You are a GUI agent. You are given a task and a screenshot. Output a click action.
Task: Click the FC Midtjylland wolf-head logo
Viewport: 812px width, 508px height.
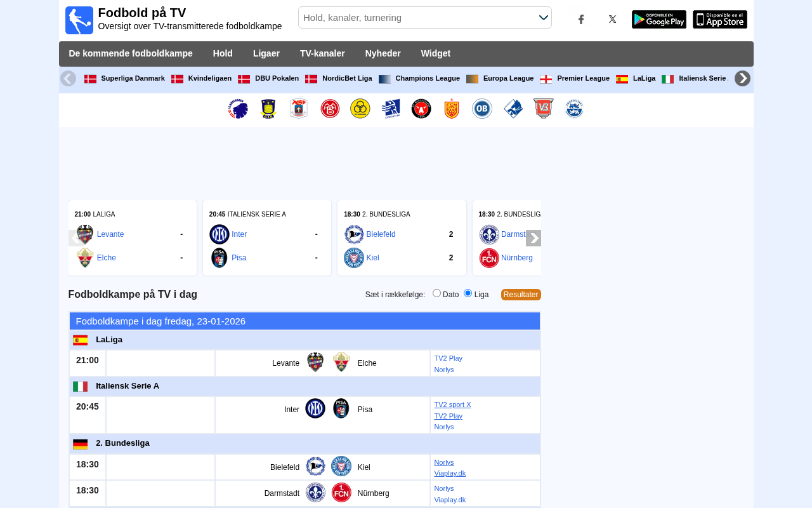pyautogui.click(x=421, y=109)
